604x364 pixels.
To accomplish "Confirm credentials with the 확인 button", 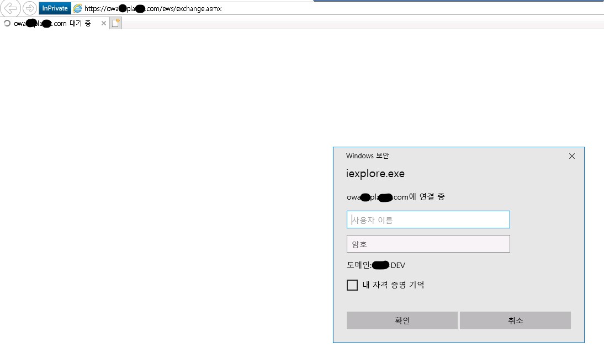I will (x=402, y=320).
